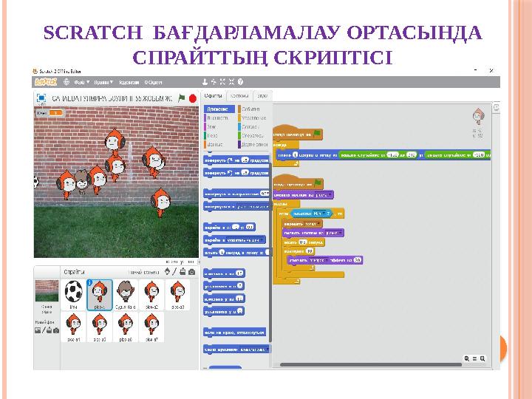This screenshot has height=399, width=532.
Task: Switch to the Звуки tab
Action: (262, 96)
